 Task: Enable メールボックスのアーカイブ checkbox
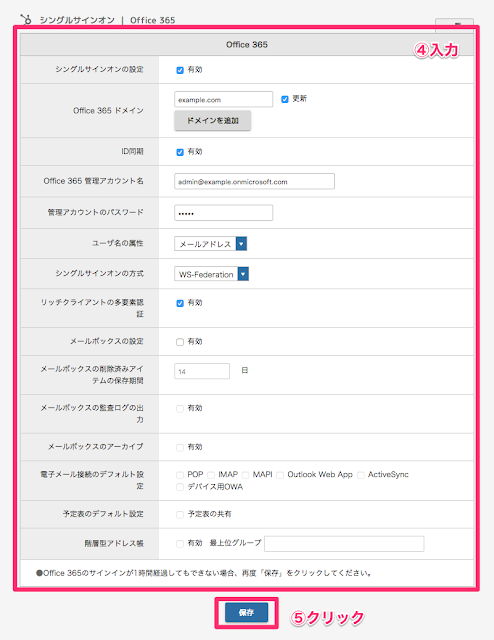pyautogui.click(x=180, y=447)
